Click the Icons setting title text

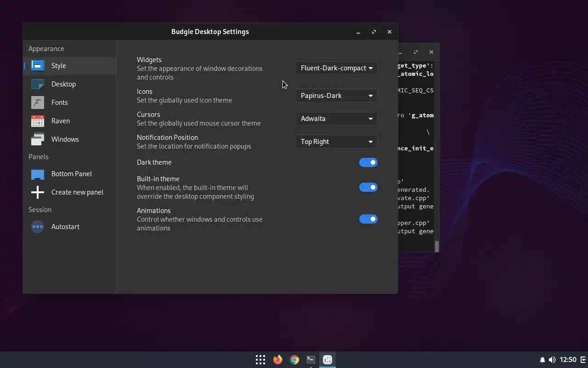145,92
